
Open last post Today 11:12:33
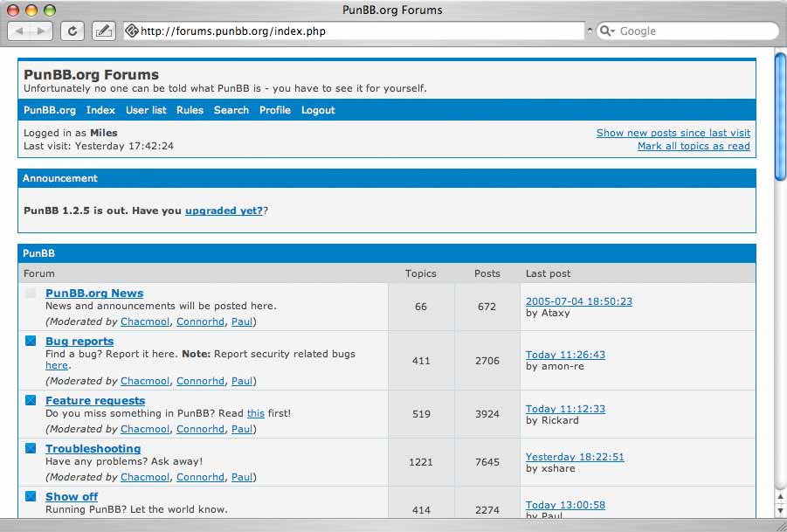click(x=566, y=409)
